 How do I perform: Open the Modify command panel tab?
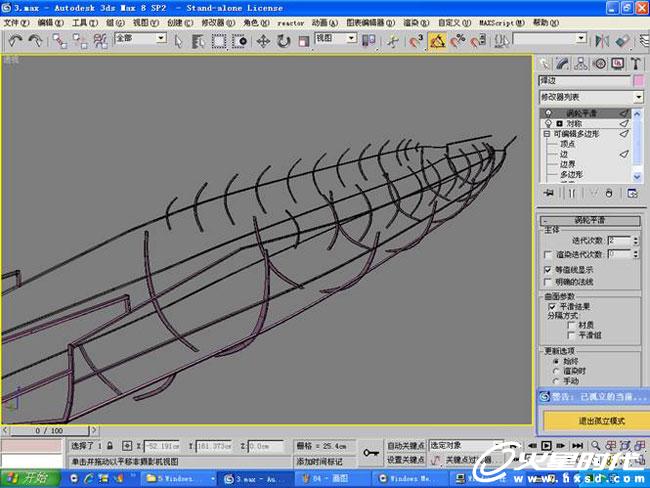coord(562,63)
